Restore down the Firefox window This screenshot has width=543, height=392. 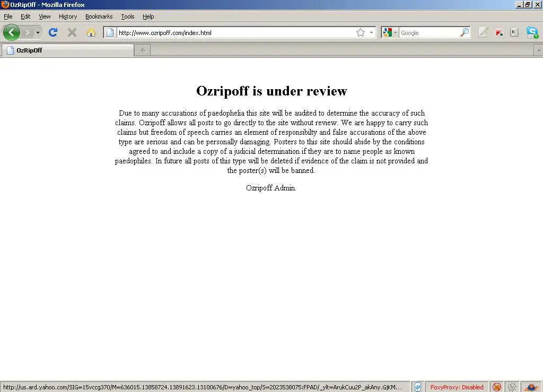528,4
